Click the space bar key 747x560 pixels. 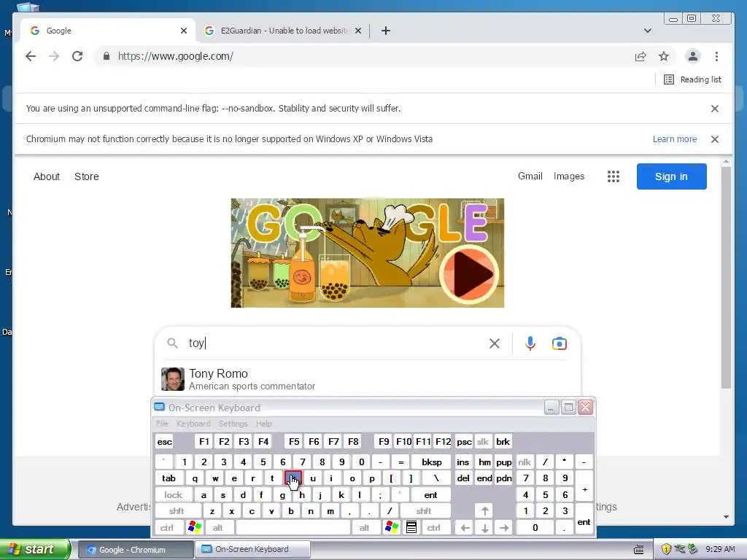point(293,528)
